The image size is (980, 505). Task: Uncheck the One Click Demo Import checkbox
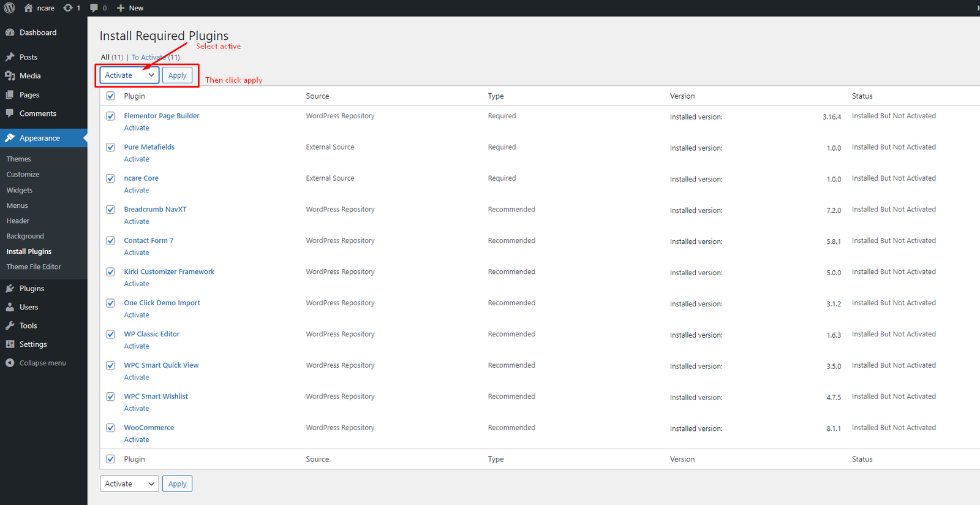point(110,303)
